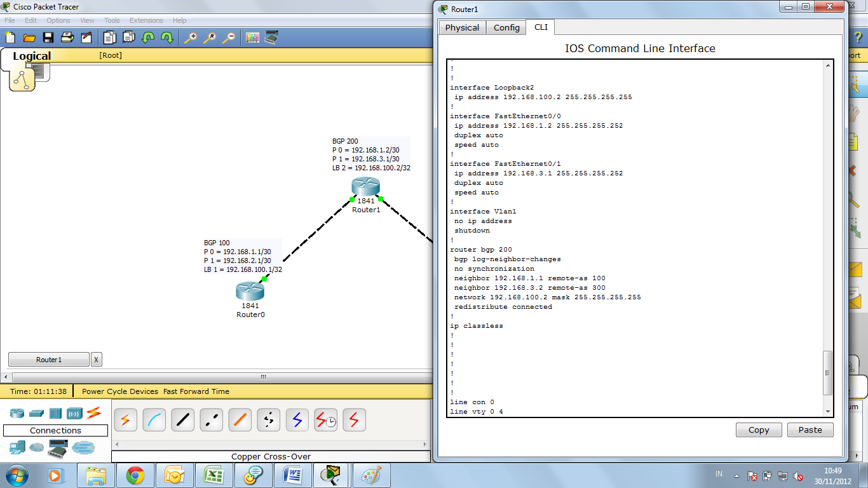Choose the Serial DCE cable with clock
Viewport: 868px width, 488px height.
325,420
